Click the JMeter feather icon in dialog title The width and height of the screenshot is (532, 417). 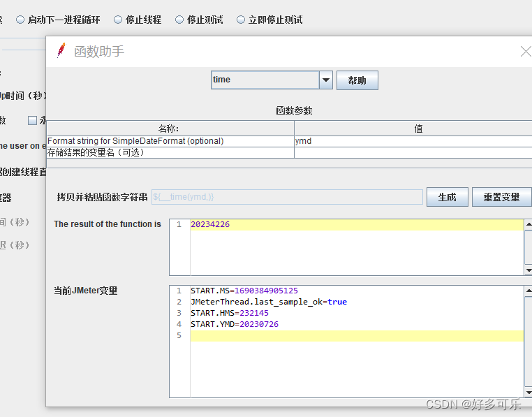[61, 50]
